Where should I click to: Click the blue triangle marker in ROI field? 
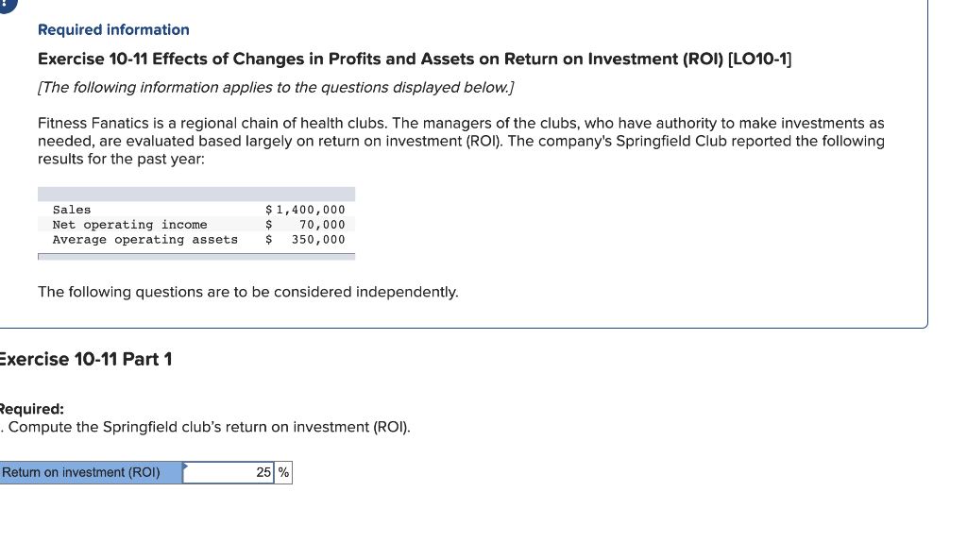click(185, 467)
